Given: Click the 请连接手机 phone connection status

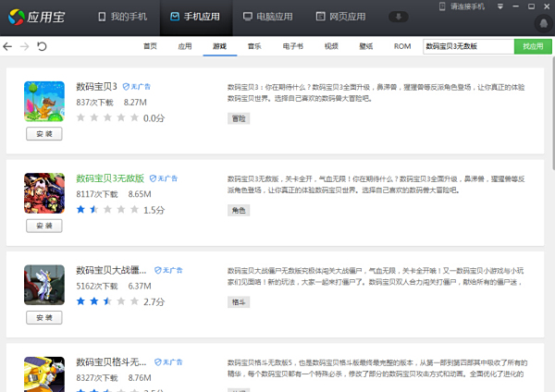Looking at the screenshot, I should [x=462, y=6].
